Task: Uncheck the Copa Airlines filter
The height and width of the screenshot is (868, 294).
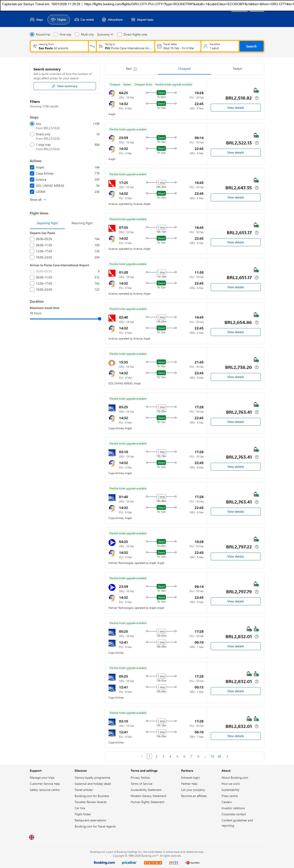Action: [32, 173]
